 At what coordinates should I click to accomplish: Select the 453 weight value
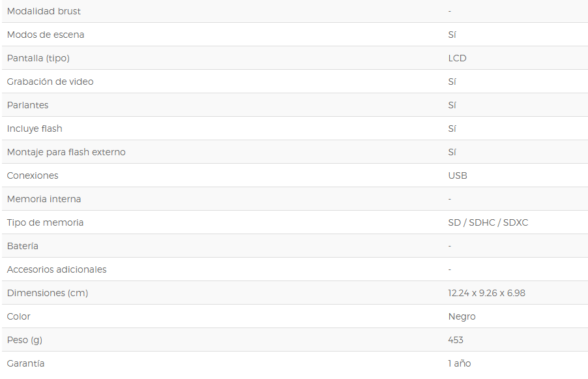(x=456, y=340)
